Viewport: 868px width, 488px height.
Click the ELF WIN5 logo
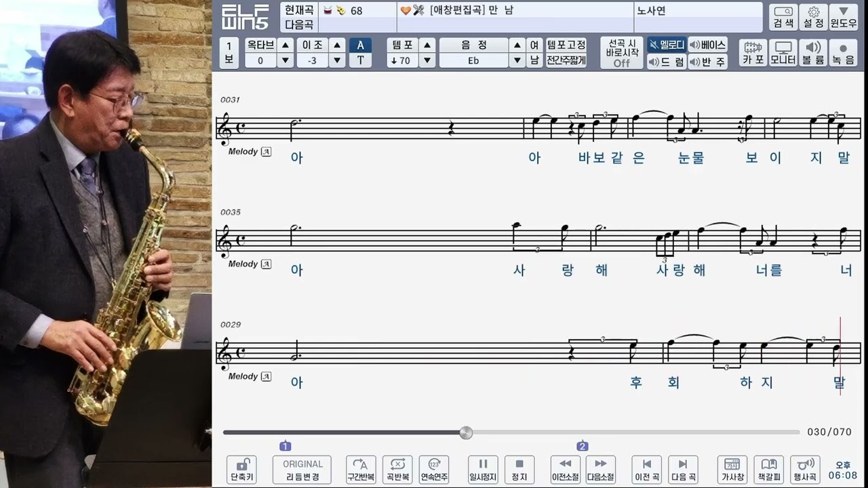click(245, 17)
